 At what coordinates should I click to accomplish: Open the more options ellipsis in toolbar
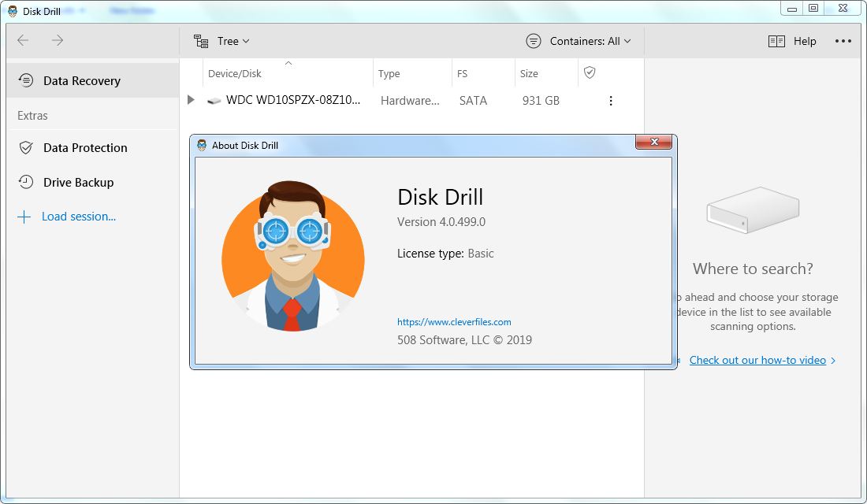coord(843,41)
